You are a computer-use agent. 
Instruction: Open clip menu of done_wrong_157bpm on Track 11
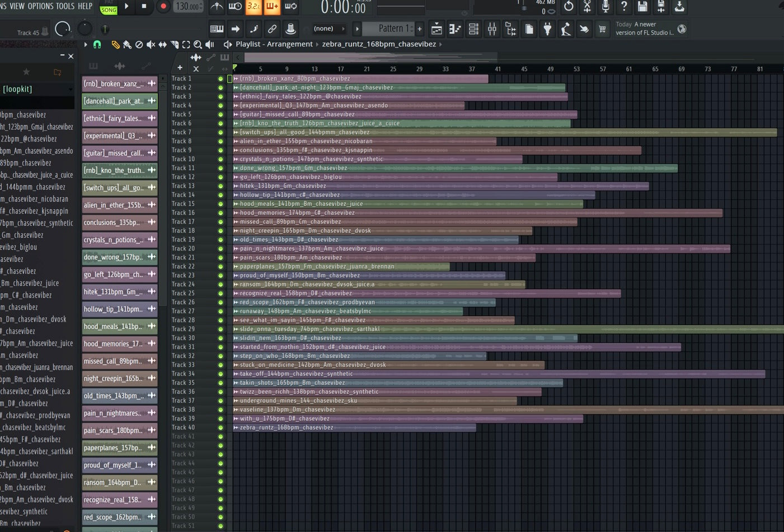(236, 168)
